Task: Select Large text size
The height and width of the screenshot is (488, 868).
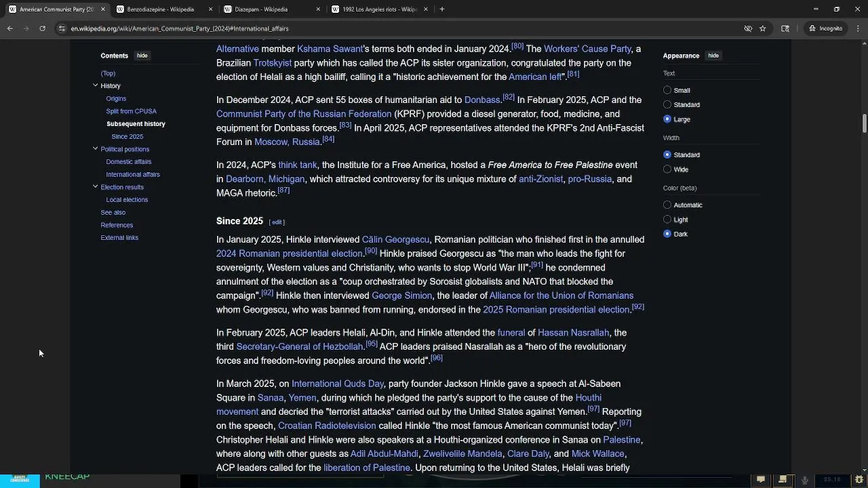Action: [667, 119]
